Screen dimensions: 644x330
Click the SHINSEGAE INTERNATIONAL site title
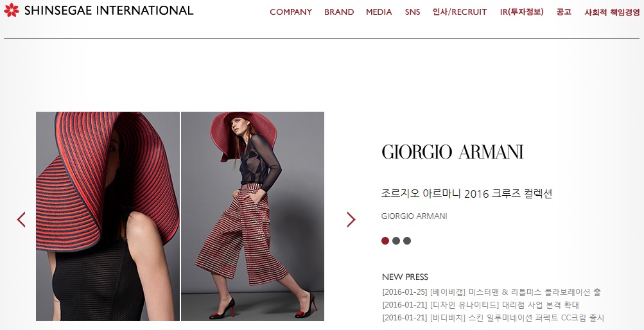[109, 10]
